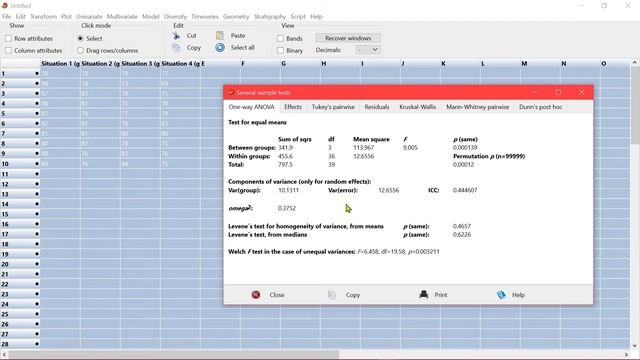Click Select all label in Edit group

point(242,47)
